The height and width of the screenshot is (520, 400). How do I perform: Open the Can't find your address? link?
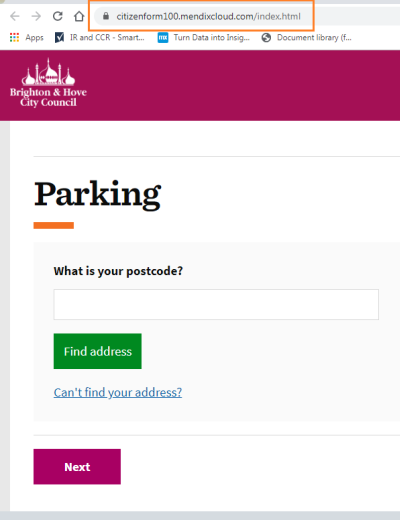point(118,392)
